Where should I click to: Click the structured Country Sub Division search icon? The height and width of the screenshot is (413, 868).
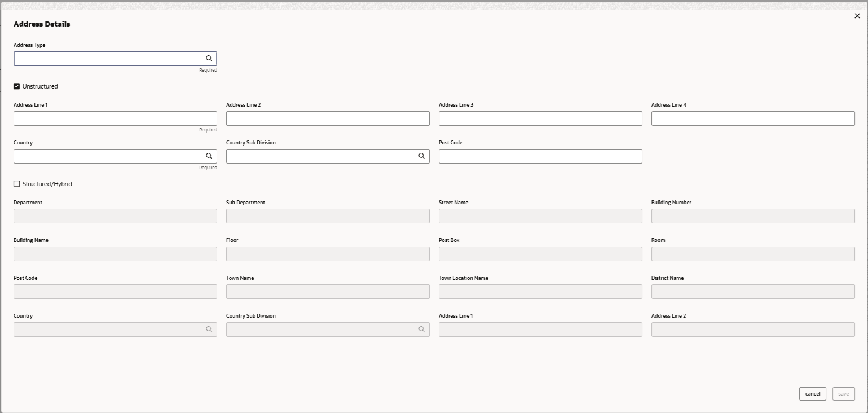[x=421, y=329]
